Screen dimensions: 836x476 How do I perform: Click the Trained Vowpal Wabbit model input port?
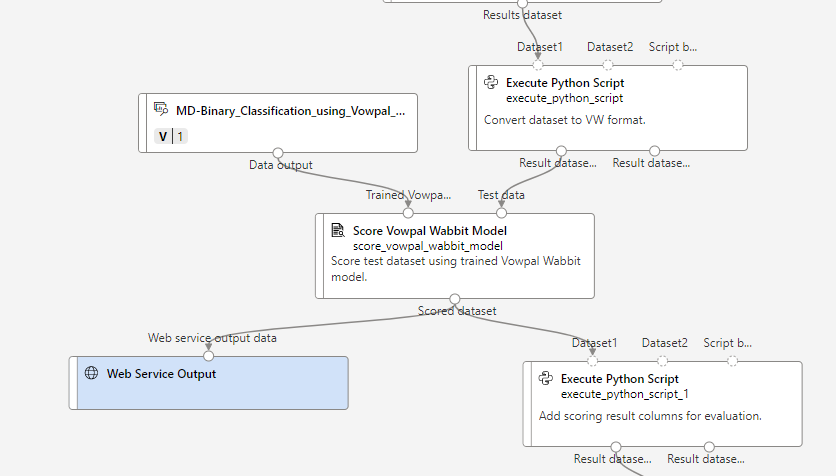click(408, 212)
